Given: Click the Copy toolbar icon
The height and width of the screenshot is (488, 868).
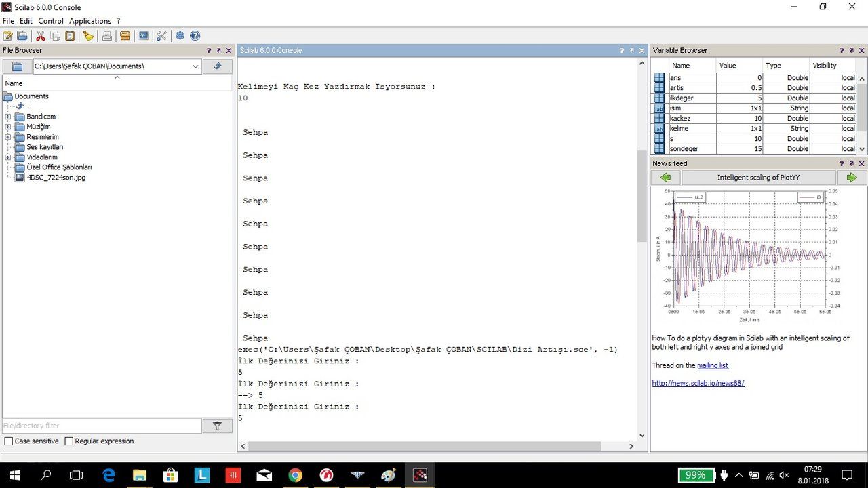Looking at the screenshot, I should pyautogui.click(x=55, y=36).
